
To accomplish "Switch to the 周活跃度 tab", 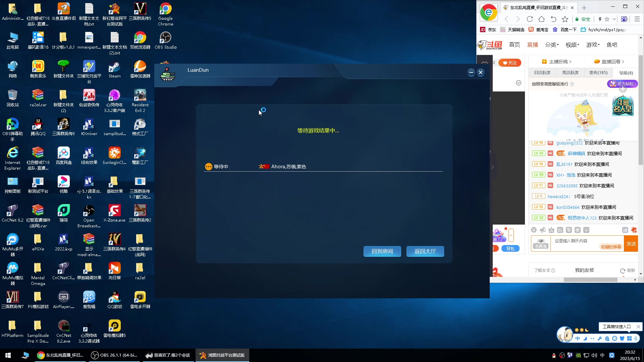I will (570, 73).
